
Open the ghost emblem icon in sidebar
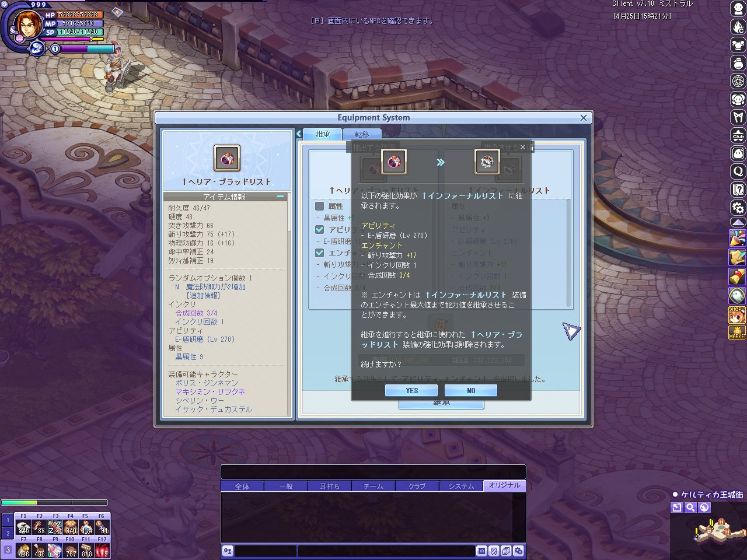(737, 295)
